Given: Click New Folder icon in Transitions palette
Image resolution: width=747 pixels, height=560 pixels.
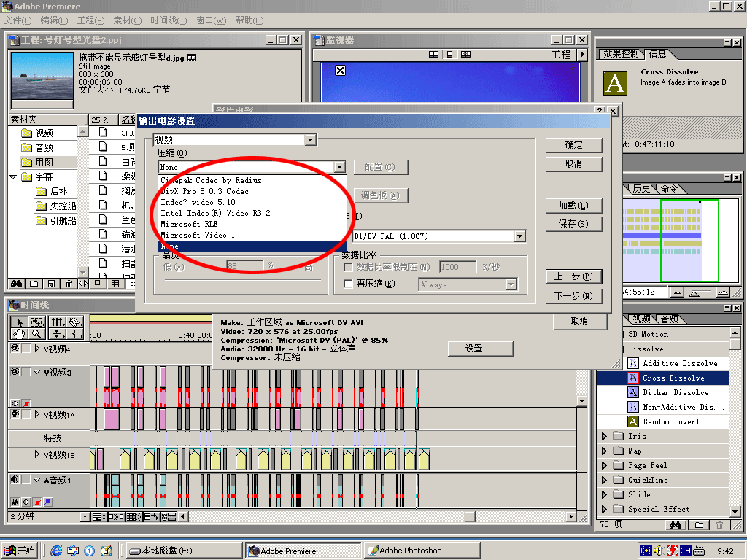Looking at the screenshot, I should [699, 525].
